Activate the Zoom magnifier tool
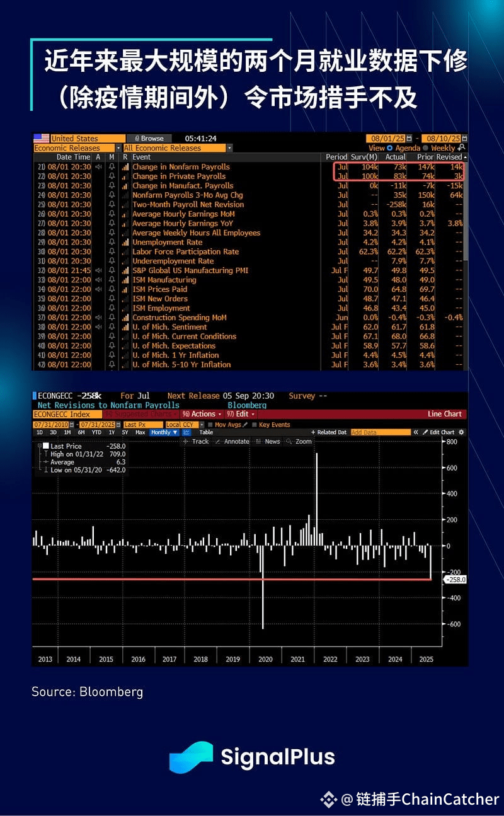The image size is (504, 816). click(299, 442)
